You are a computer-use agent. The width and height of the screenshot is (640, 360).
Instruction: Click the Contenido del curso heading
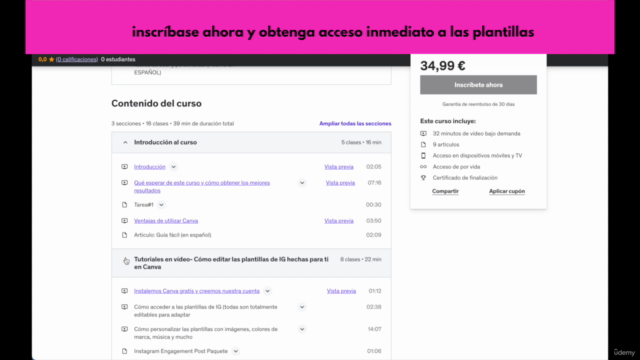(x=156, y=103)
